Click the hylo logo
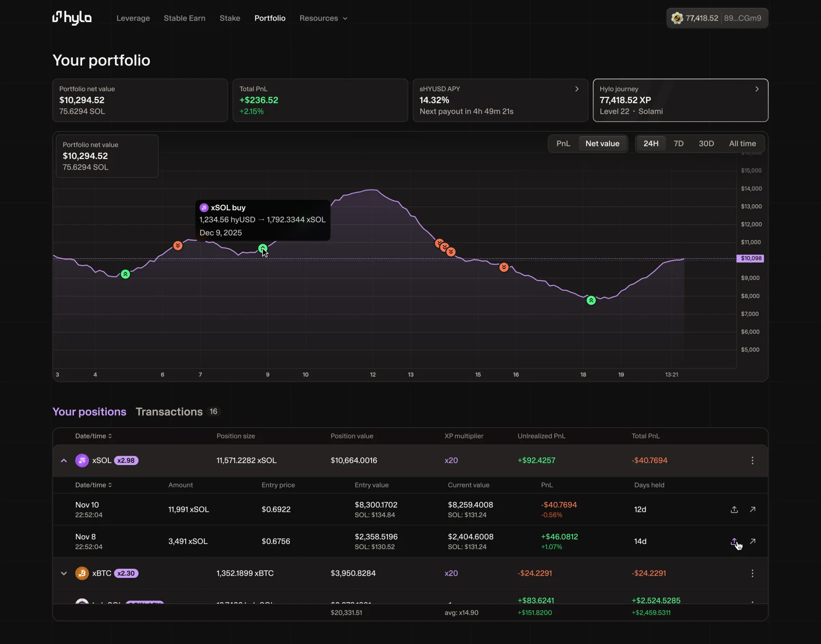The height and width of the screenshot is (644, 821). (72, 18)
